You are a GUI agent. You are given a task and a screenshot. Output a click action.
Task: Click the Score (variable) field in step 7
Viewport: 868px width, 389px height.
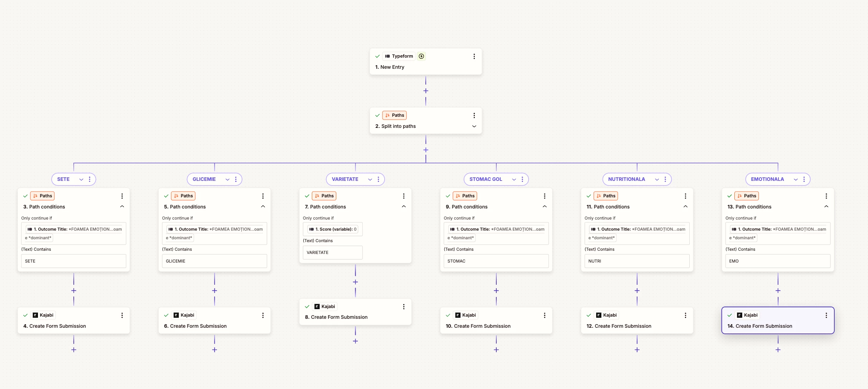(x=333, y=229)
